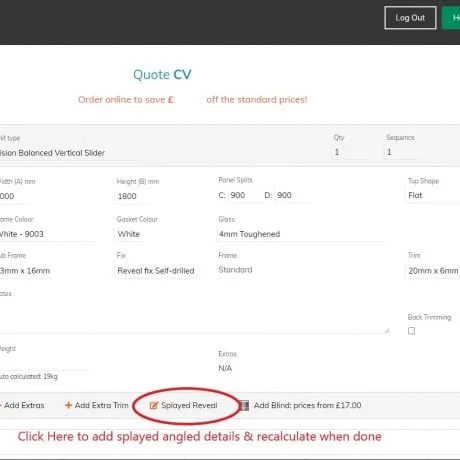Click the Splayed Reveal edit icon
Screen dimensions: 460x460
click(x=154, y=405)
